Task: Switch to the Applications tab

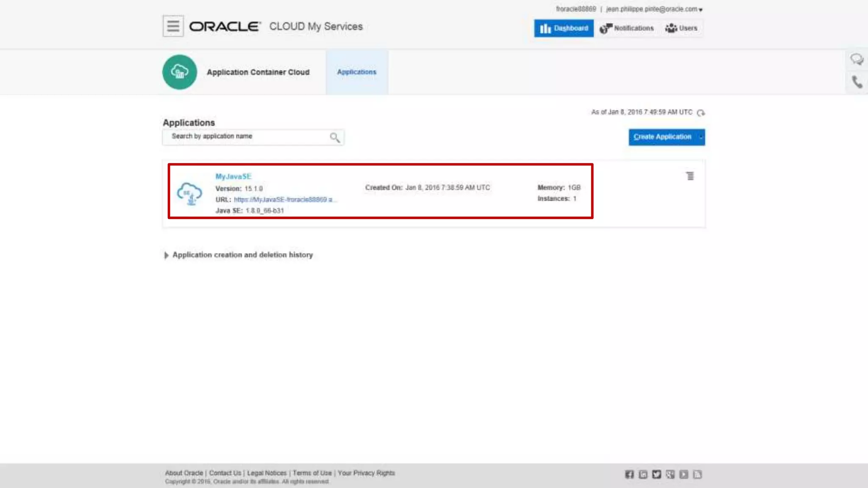Action: 357,72
